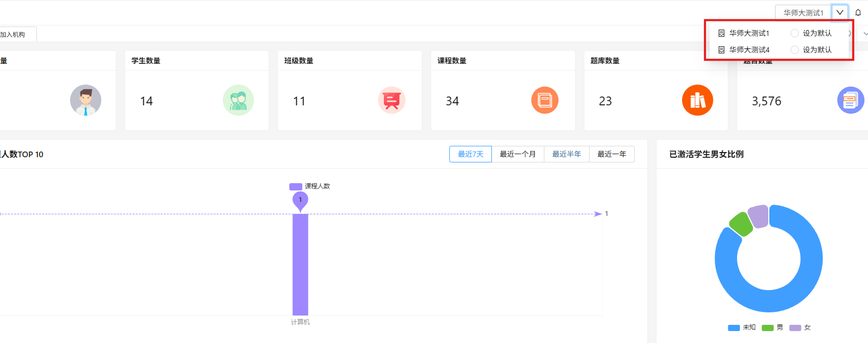The image size is (868, 343).
Task: Select 华师大测试4 from organization list
Action: click(x=749, y=50)
